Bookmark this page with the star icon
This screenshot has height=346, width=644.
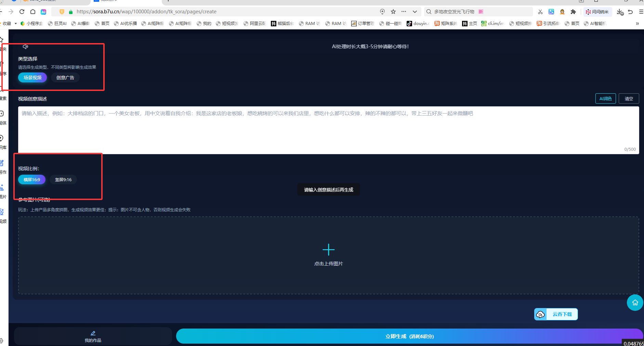click(x=393, y=12)
